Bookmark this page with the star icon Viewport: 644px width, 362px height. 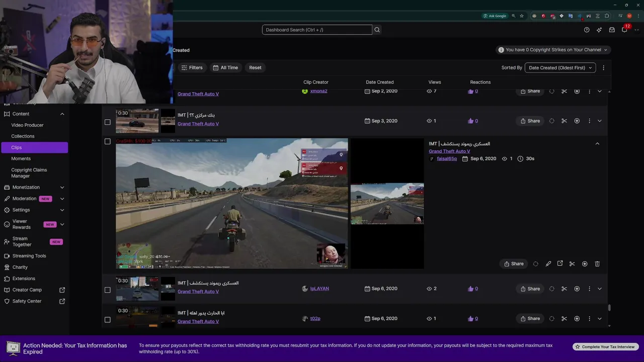522,16
